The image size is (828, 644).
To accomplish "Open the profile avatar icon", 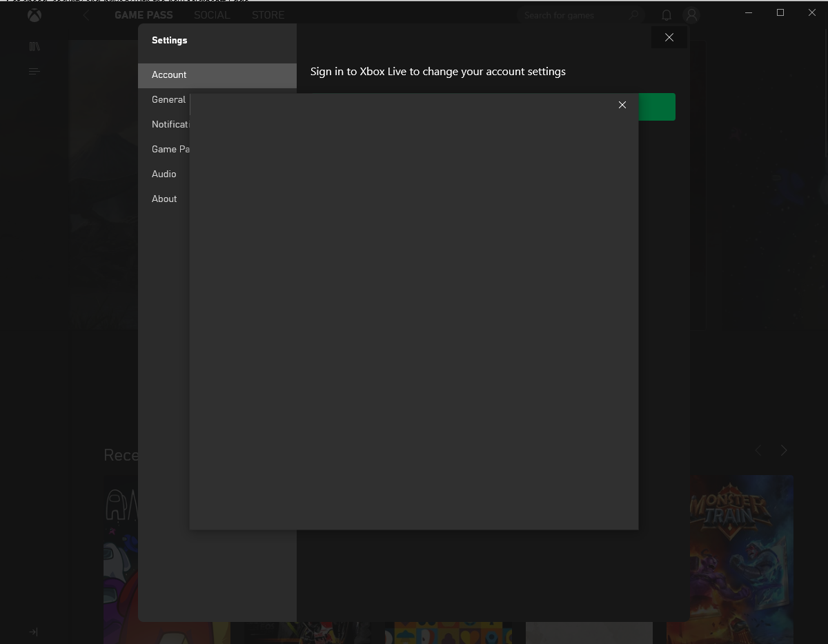I will click(x=691, y=15).
